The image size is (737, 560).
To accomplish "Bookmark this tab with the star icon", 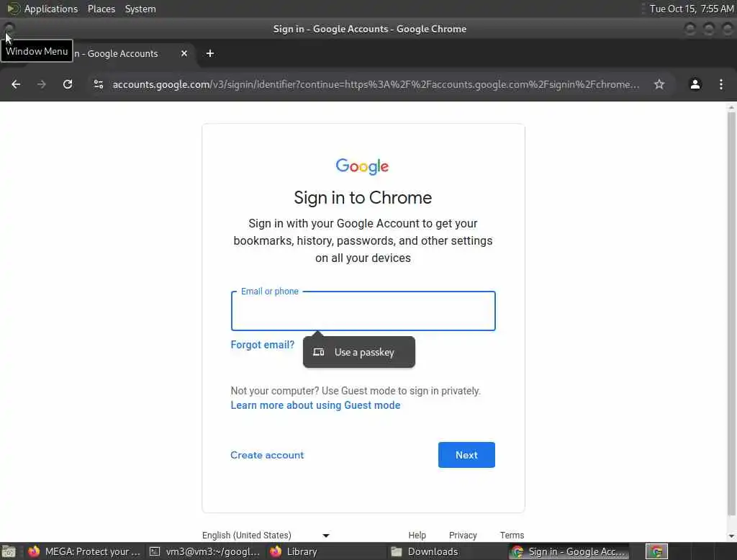I will pos(659,84).
